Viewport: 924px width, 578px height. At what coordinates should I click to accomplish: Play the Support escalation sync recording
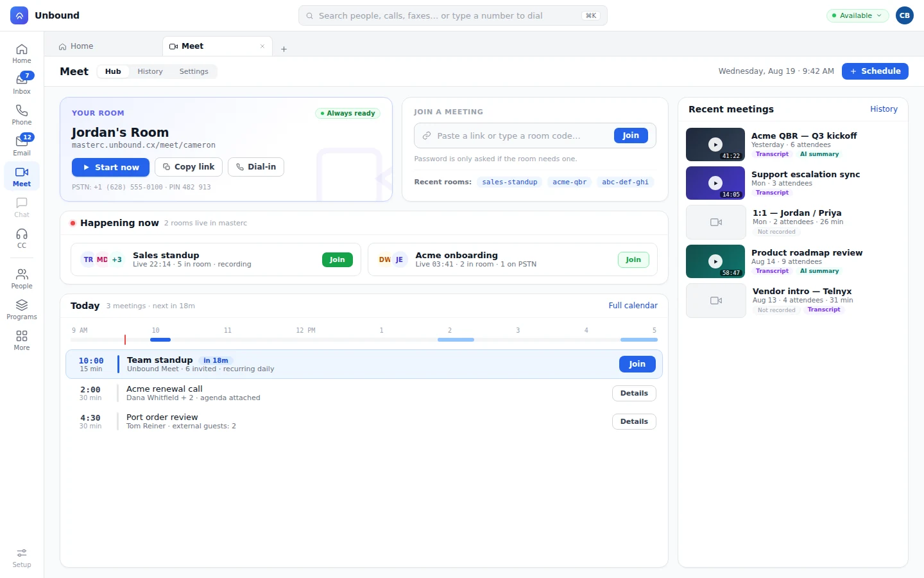point(715,183)
